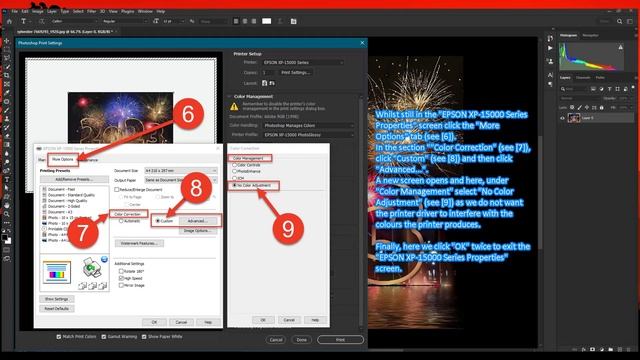Select the Automatic color correction radio
The image size is (640, 360).
click(x=121, y=221)
